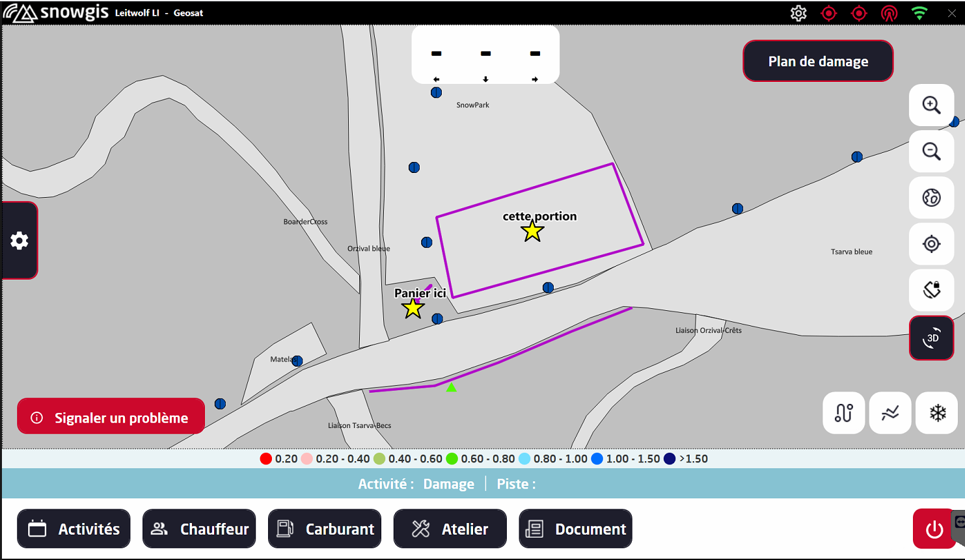965x560 pixels.
Task: Expand the left settings gear side panel
Action: (20, 241)
